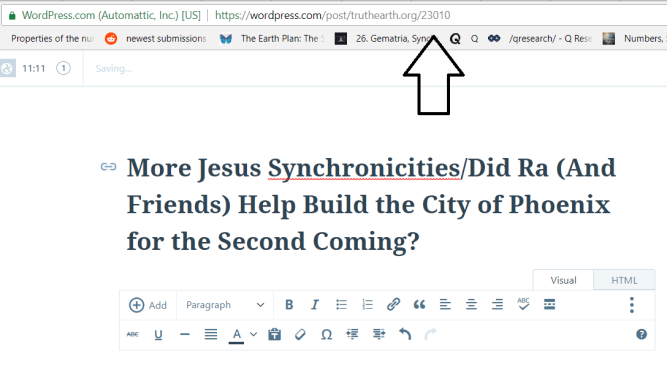Clear formatting with the eraser icon

coord(300,334)
